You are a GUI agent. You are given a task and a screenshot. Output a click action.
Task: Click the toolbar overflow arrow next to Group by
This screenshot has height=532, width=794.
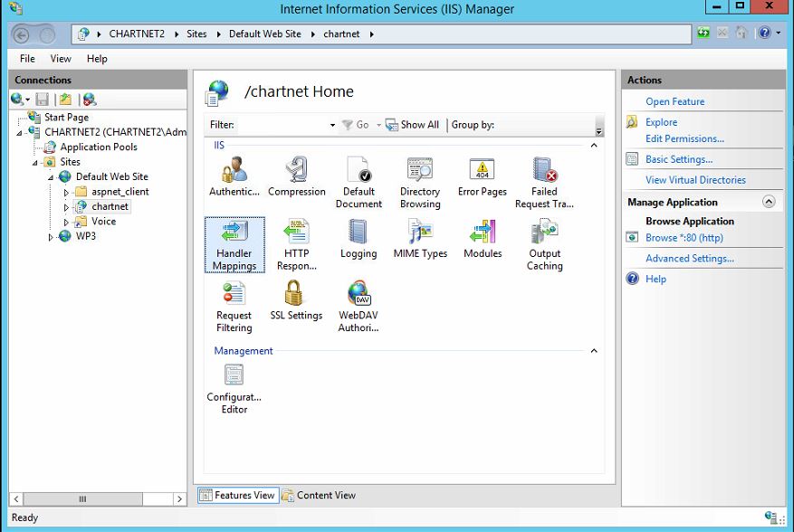coord(599,130)
